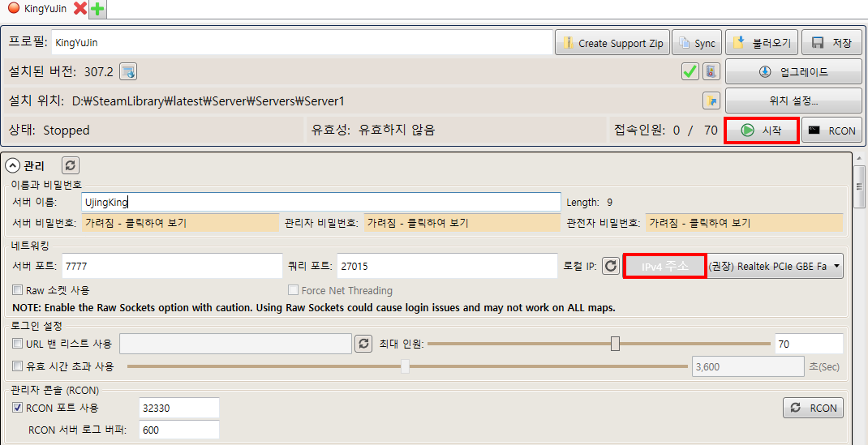The width and height of the screenshot is (868, 445).
Task: Click the 최대 인원 value field showing 70
Action: pos(809,344)
